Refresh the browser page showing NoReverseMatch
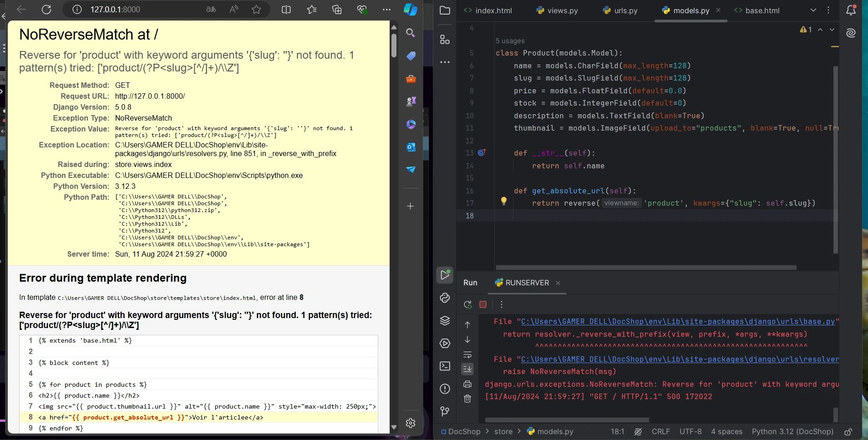The width and height of the screenshot is (868, 440). (x=46, y=10)
